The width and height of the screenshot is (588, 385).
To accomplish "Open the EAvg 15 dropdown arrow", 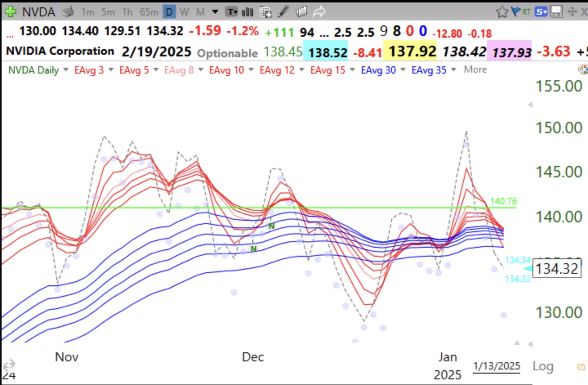I will [x=352, y=70].
